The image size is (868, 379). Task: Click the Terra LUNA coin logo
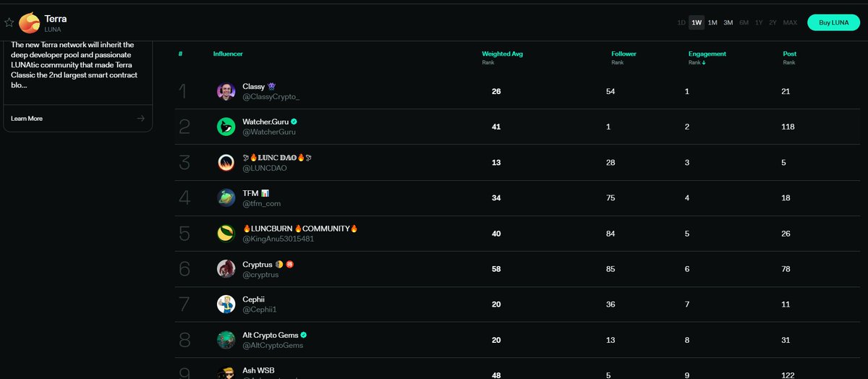[x=30, y=22]
